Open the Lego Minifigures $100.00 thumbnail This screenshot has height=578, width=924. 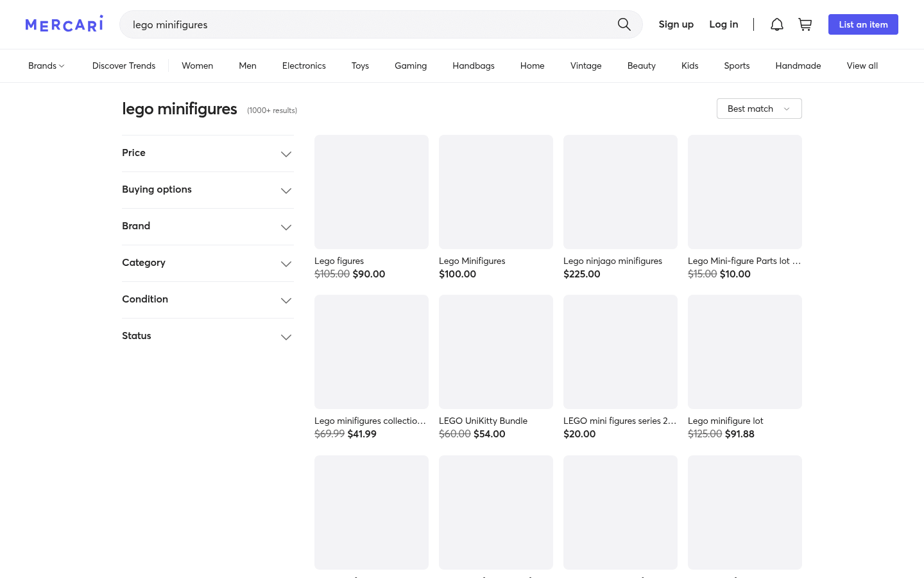click(x=496, y=192)
